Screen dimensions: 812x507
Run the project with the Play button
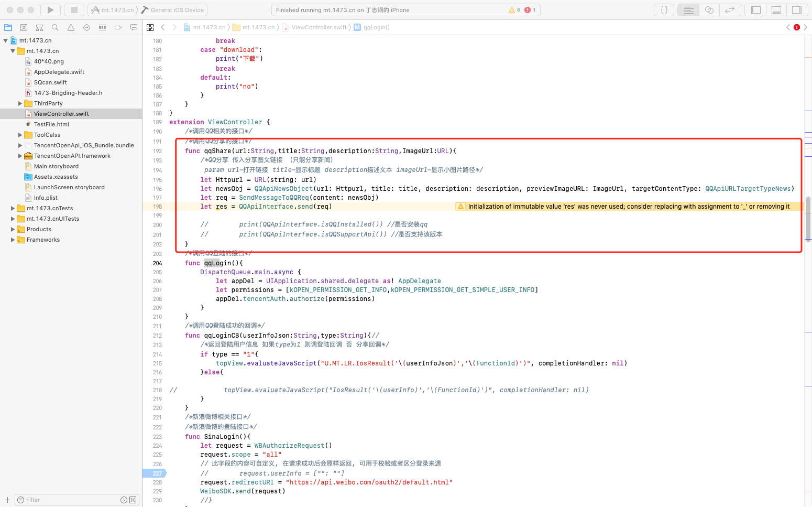[x=50, y=9]
